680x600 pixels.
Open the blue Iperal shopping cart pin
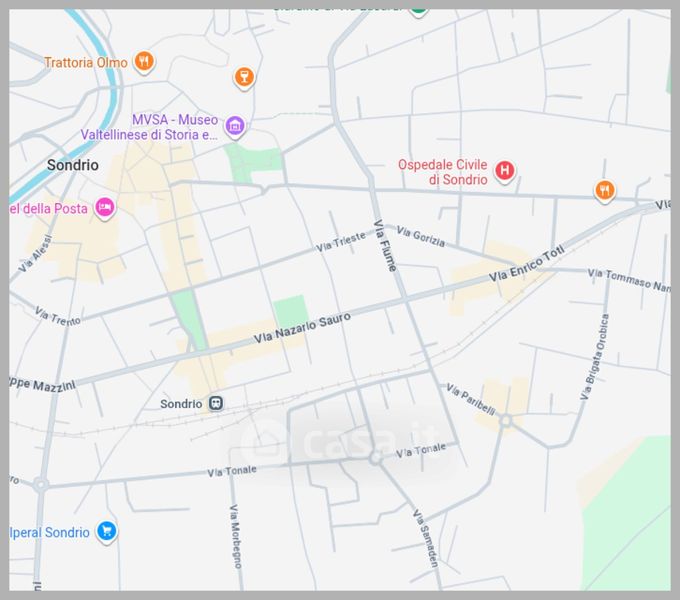point(107,532)
